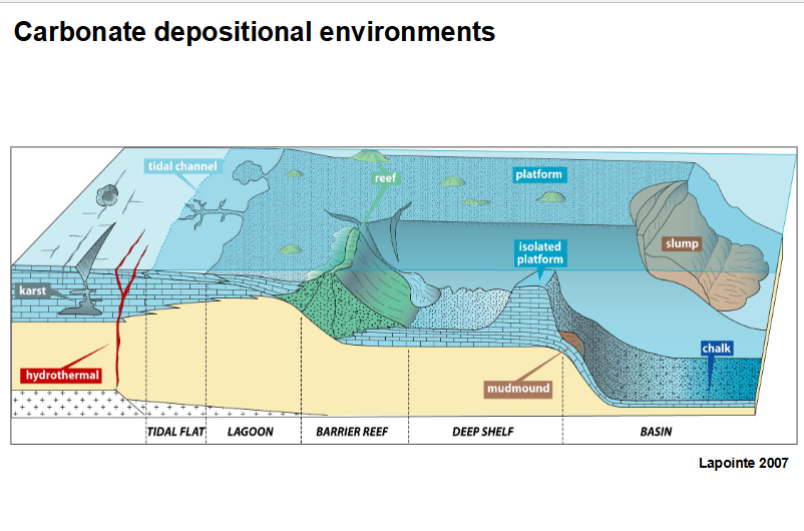Viewport: 804px width, 531px height.
Task: Click the "Carbonate depositional environments" slide title
Action: click(254, 32)
